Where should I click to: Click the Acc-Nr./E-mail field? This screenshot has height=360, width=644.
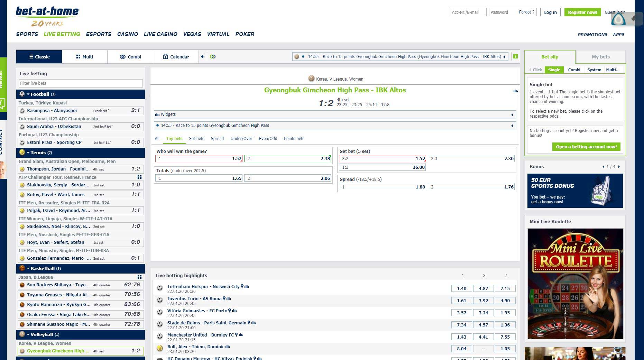pos(468,12)
